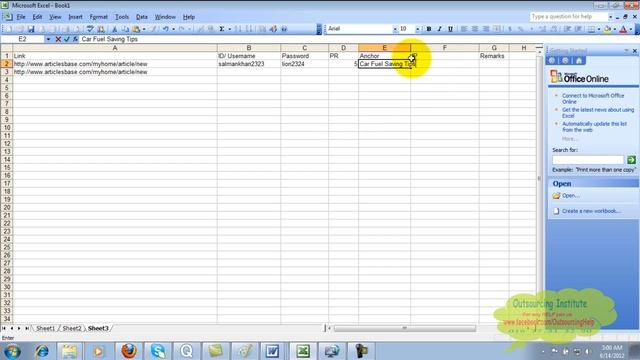Select the Remarks header cell
This screenshot has width=640, height=360.
pos(494,56)
